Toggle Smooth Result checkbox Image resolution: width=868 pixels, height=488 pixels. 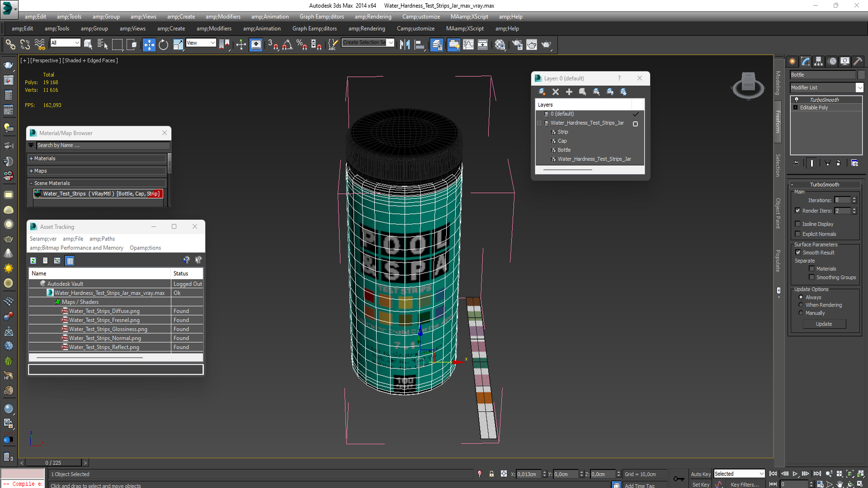pyautogui.click(x=798, y=253)
